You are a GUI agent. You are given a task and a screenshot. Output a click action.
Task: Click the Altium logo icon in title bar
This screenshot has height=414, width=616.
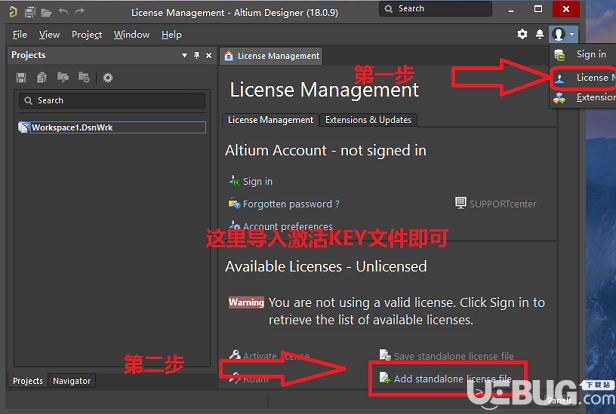tap(13, 12)
